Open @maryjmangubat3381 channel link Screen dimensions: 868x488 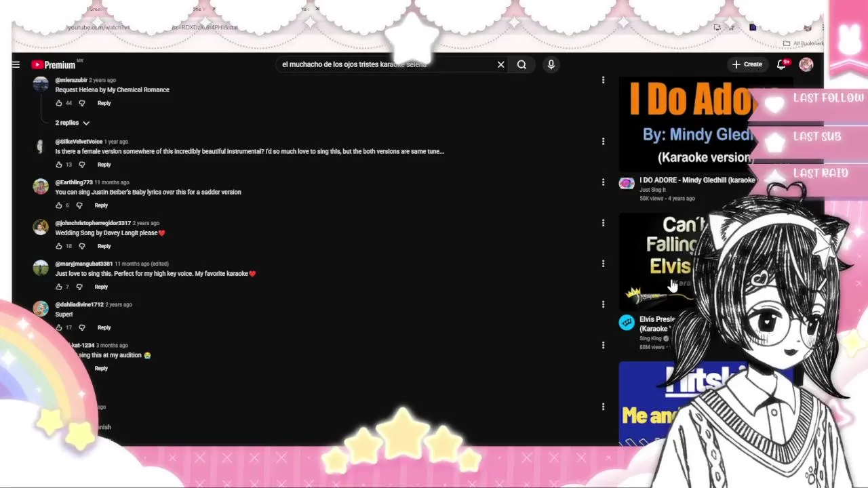tap(84, 264)
